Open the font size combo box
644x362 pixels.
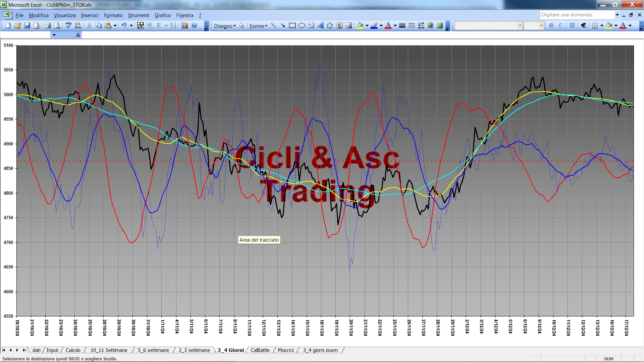(534, 25)
